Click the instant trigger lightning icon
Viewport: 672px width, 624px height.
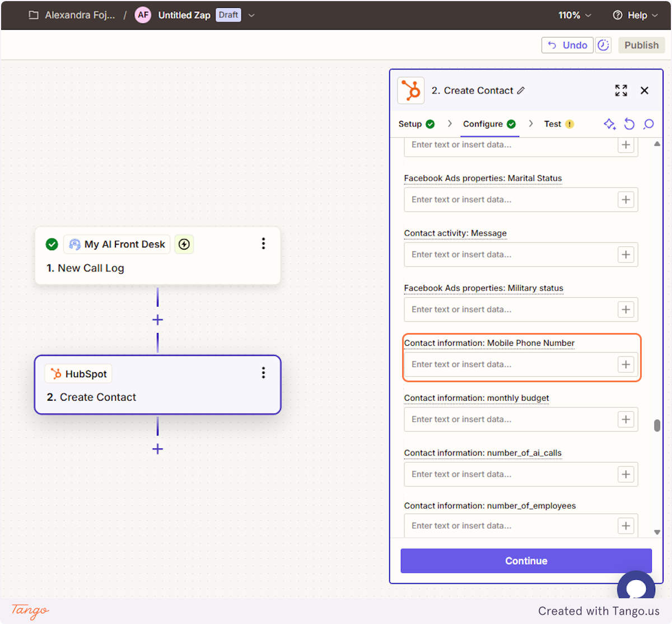click(184, 244)
